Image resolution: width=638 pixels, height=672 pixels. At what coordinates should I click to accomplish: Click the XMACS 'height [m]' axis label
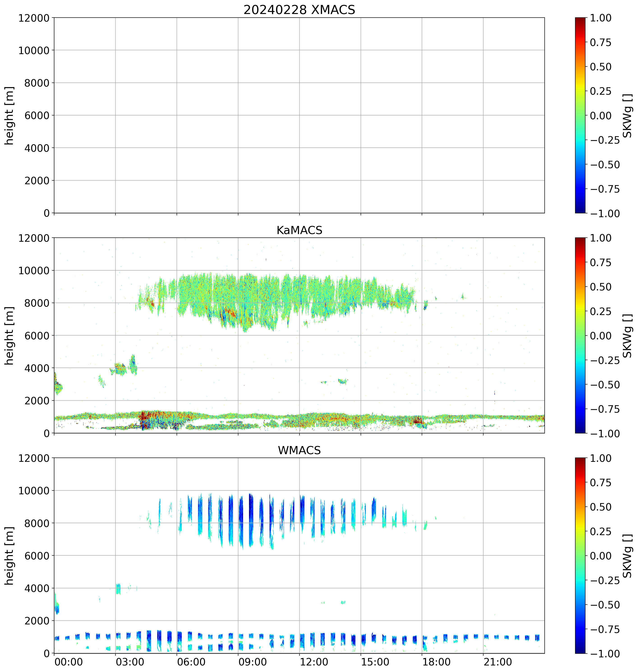[9, 116]
